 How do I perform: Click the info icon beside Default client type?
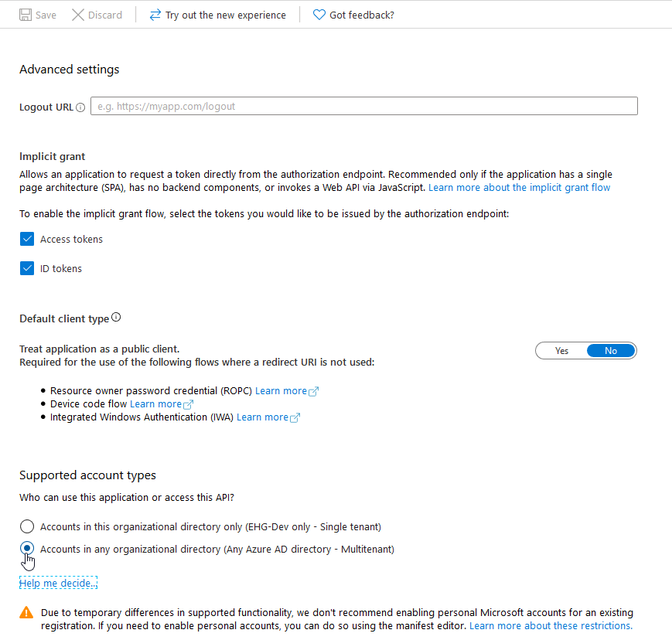[115, 316]
